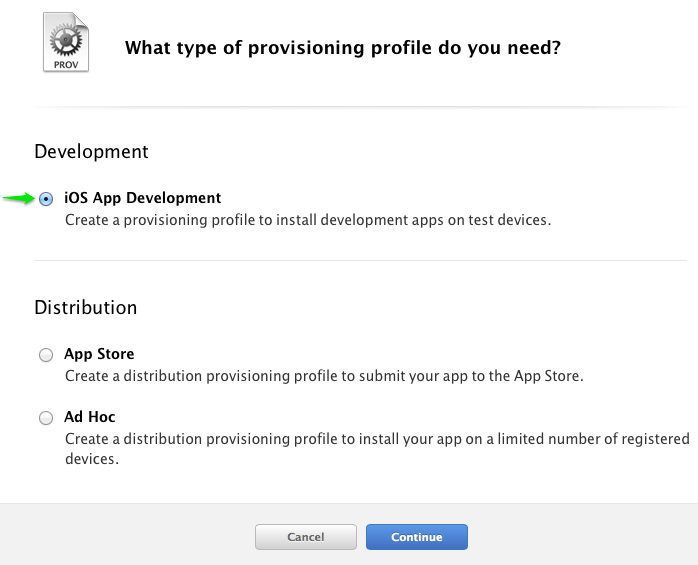Screen dimensions: 698x565
Task: Click the Distribution section heading
Action: point(85,308)
